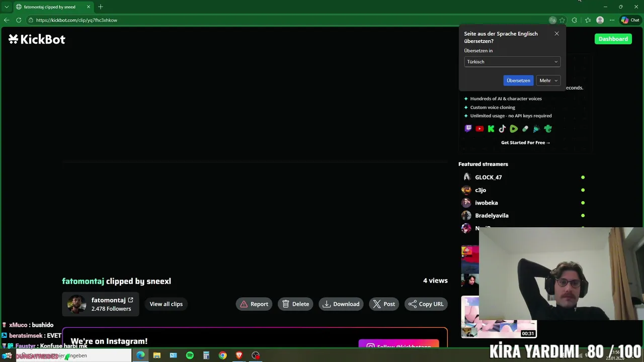The height and width of the screenshot is (362, 644).
Task: Open Google Chrome from taskbar
Action: click(222, 355)
